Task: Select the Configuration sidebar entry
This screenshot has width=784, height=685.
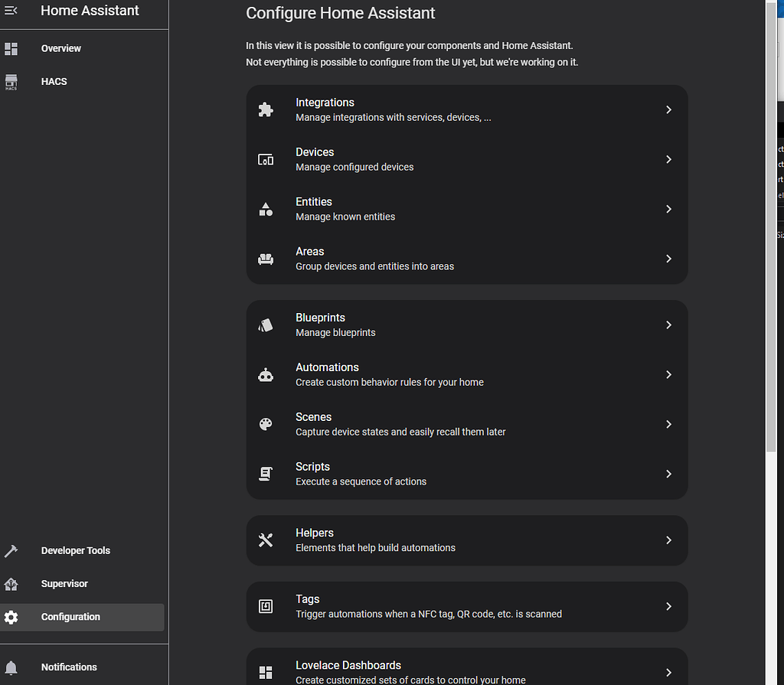Action: click(x=70, y=617)
